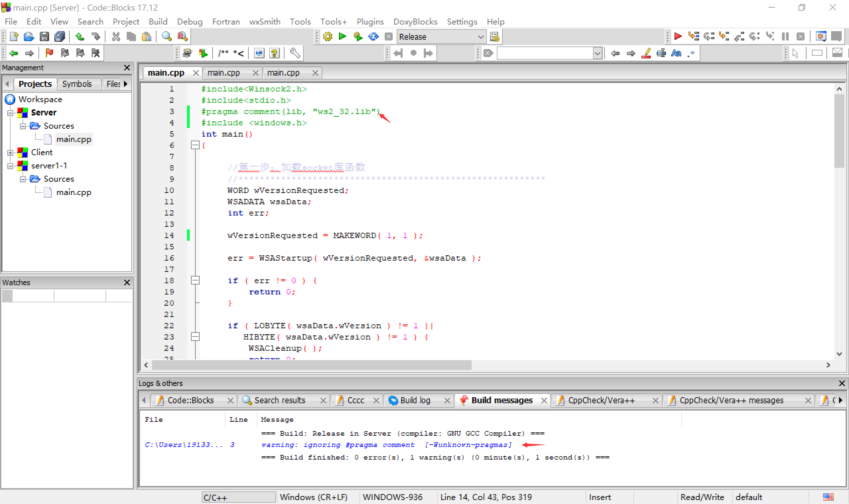Expand the Client project tree node
The width and height of the screenshot is (849, 504).
[x=10, y=153]
